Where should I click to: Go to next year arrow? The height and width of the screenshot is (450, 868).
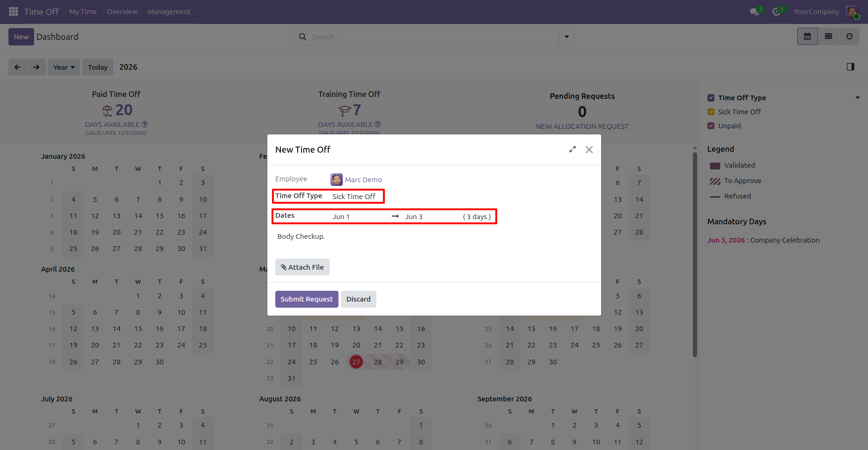point(37,67)
